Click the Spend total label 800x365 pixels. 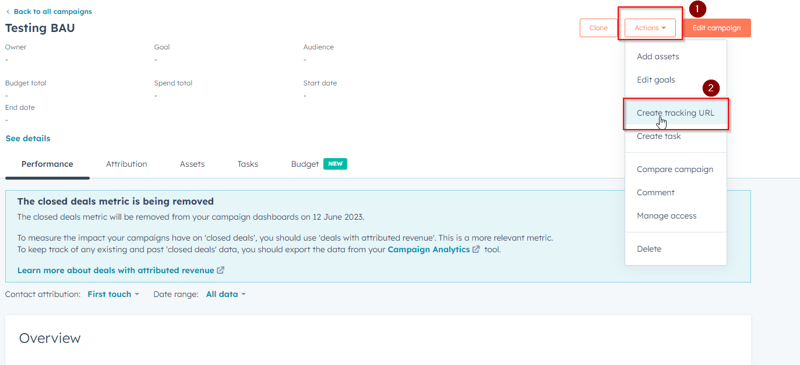click(x=173, y=83)
